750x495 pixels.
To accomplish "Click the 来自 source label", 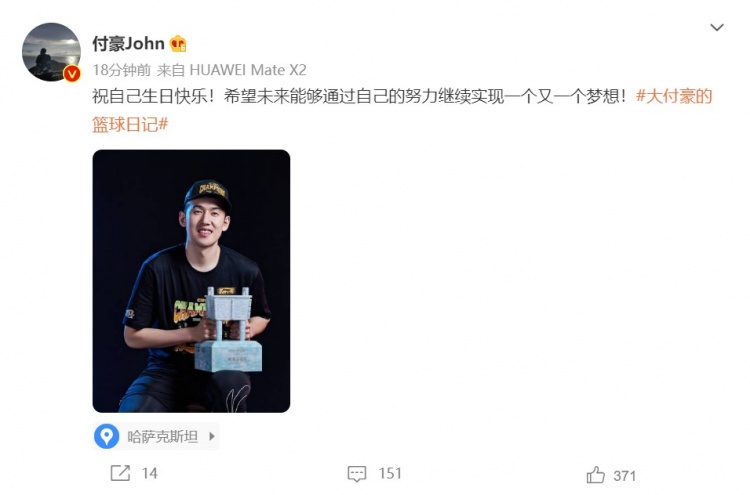I will point(171,70).
